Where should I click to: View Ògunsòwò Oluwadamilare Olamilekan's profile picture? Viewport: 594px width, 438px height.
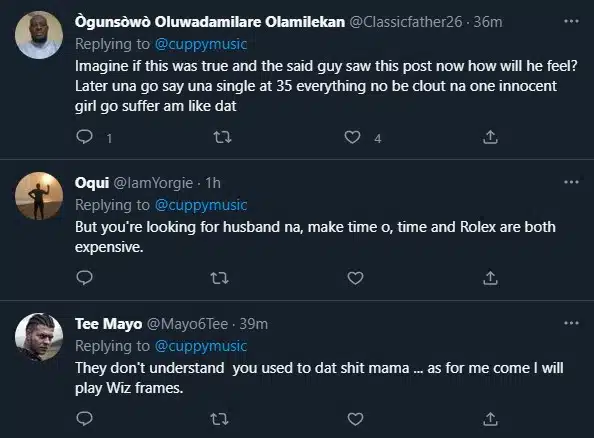[x=39, y=35]
